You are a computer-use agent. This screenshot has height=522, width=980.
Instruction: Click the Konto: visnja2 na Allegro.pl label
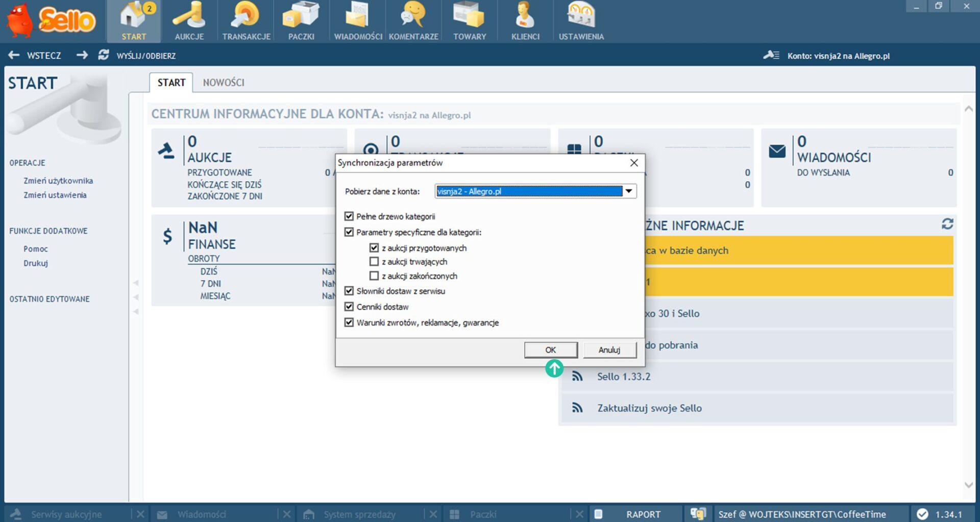pyautogui.click(x=838, y=56)
